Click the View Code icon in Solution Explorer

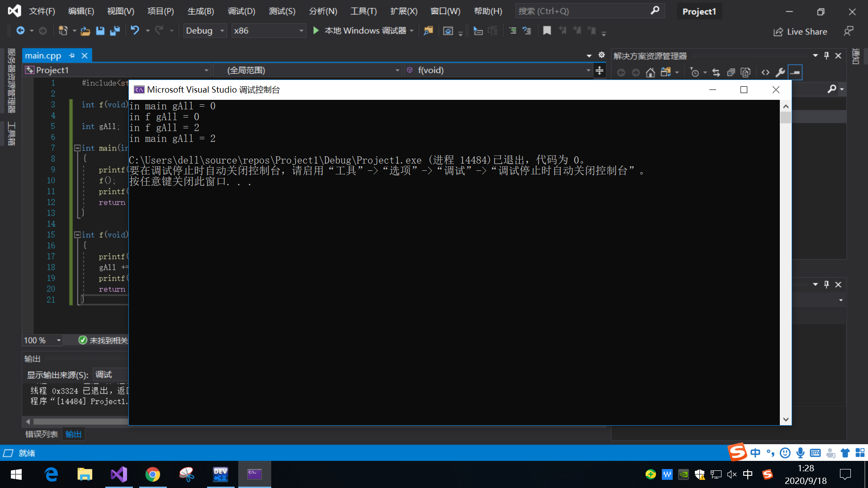pos(765,72)
